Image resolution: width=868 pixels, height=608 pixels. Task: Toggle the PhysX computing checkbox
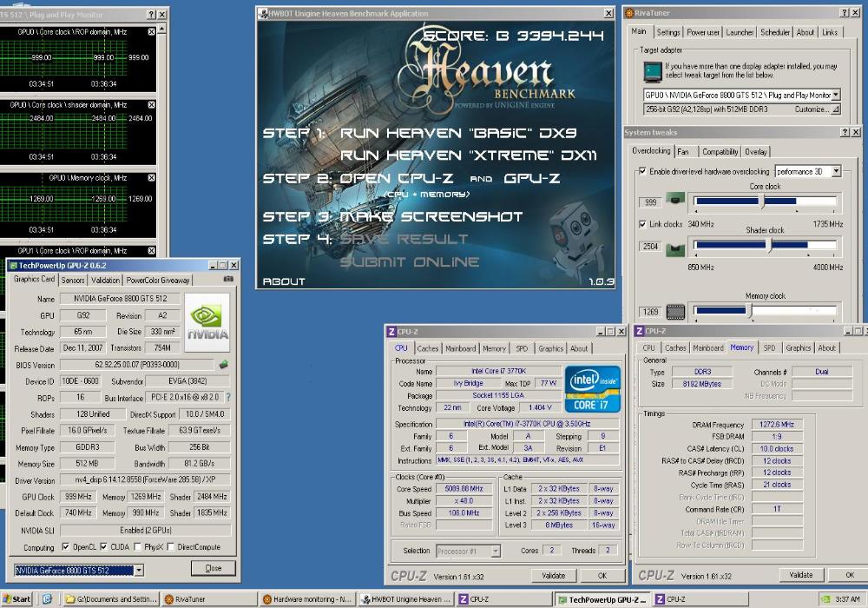[x=137, y=546]
